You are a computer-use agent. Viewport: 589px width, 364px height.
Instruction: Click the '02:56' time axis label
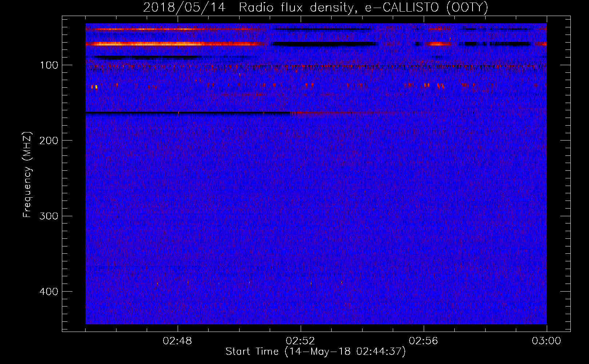(x=423, y=341)
